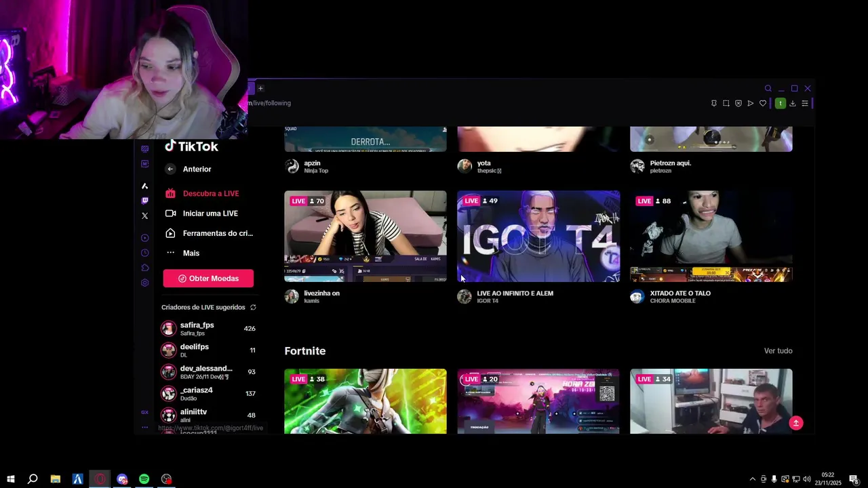Open the IGOR T4 live thumbnail
The image size is (868, 488).
(538, 236)
